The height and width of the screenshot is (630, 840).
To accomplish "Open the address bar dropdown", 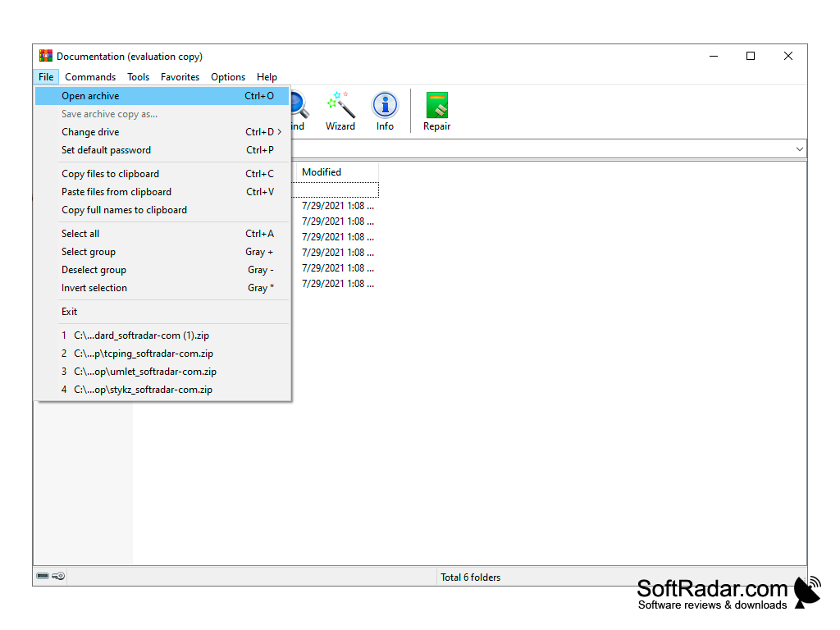I will coord(800,148).
